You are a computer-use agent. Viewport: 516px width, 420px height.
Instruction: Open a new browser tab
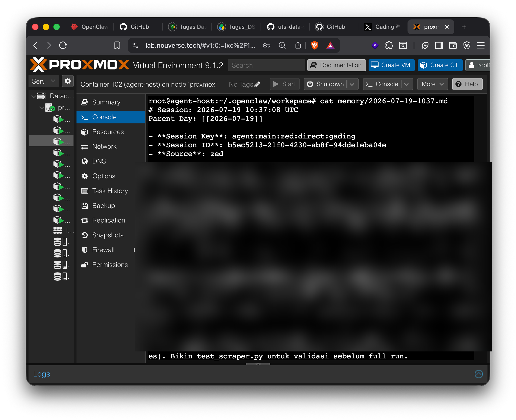(x=464, y=27)
